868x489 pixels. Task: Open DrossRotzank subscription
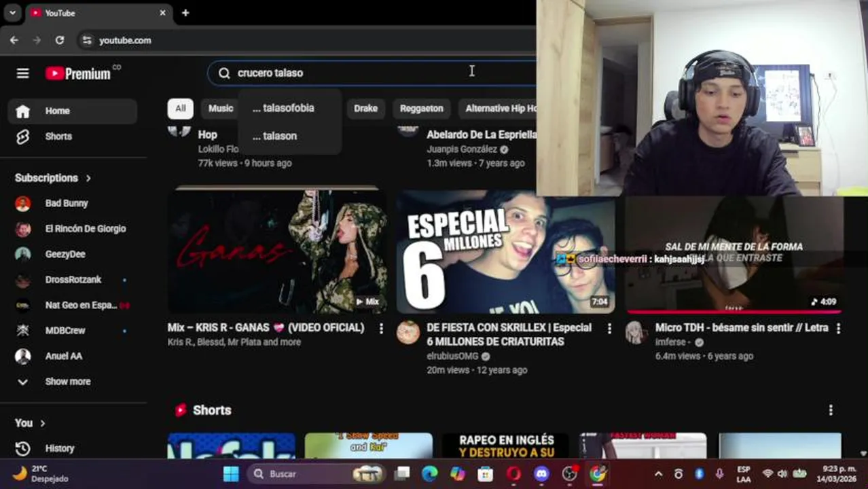[73, 280]
